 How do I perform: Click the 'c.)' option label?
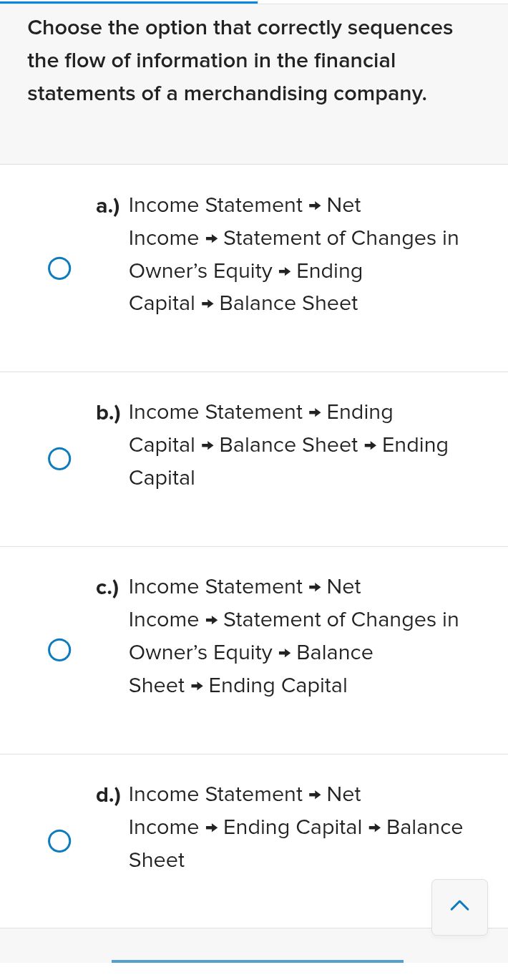tap(108, 588)
